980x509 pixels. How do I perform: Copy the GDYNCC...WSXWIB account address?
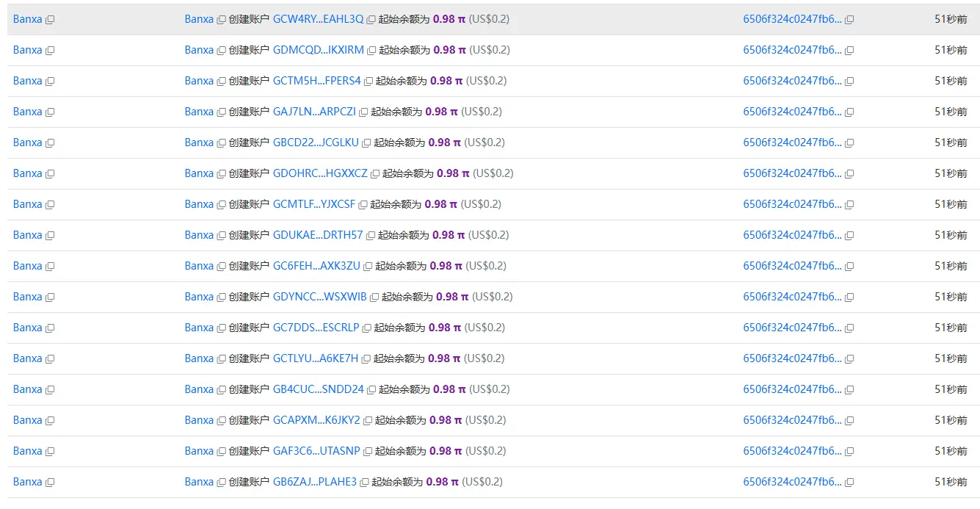pyautogui.click(x=374, y=297)
